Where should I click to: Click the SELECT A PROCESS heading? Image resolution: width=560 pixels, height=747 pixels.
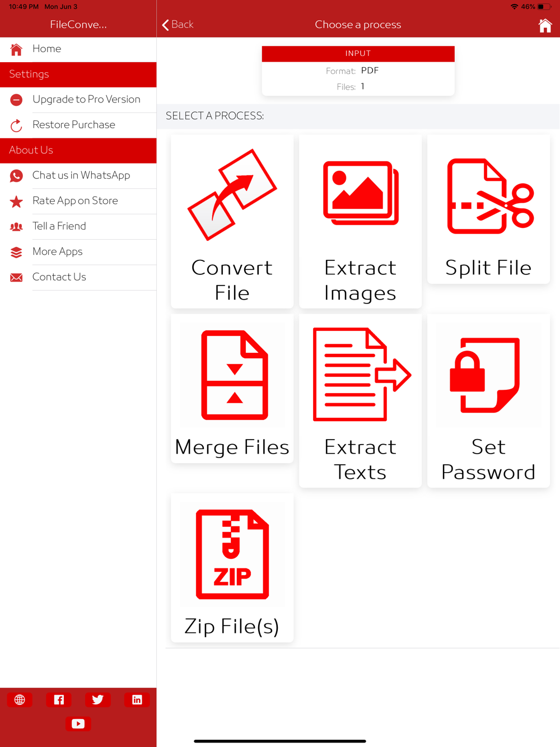click(x=215, y=116)
